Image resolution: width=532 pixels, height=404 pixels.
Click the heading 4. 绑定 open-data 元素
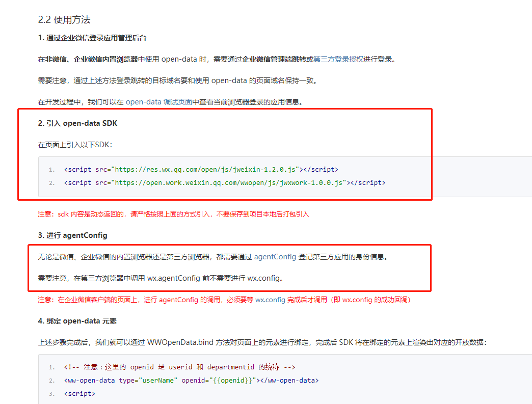(x=77, y=321)
